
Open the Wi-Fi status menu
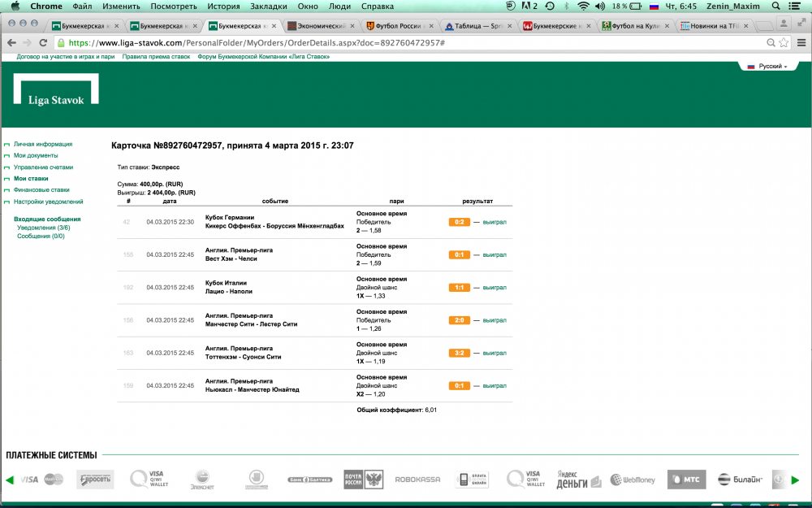pyautogui.click(x=583, y=7)
